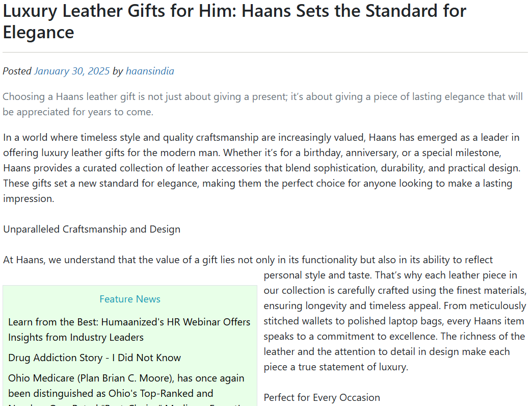Click the 'Perfect for Every Occasion' subheading
The image size is (532, 406).
click(322, 397)
